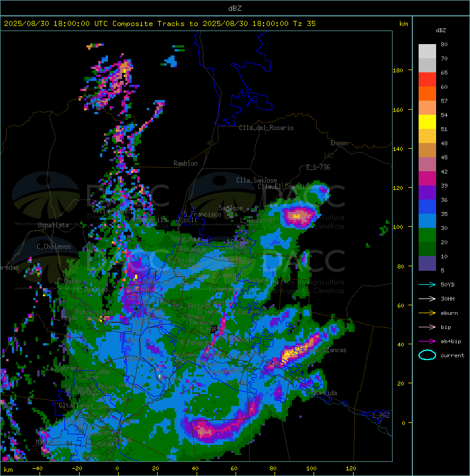The image size is (470, 476).
Task: Click the Ramblon place label
Action: tap(185, 163)
